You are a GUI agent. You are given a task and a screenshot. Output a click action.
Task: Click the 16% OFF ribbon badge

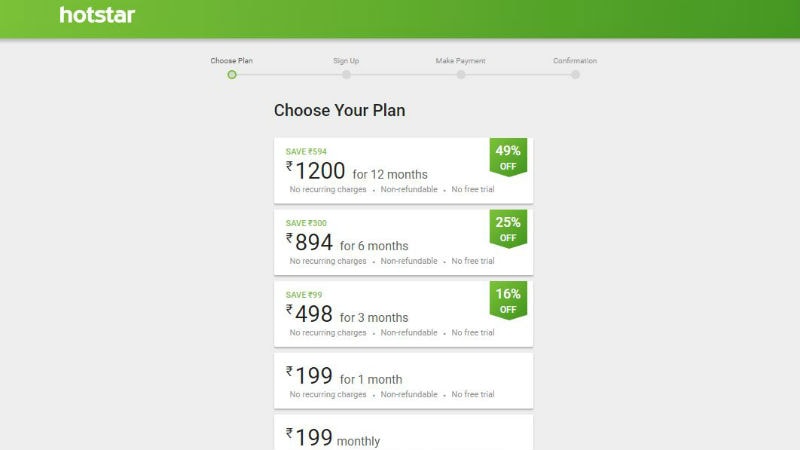coord(508,301)
